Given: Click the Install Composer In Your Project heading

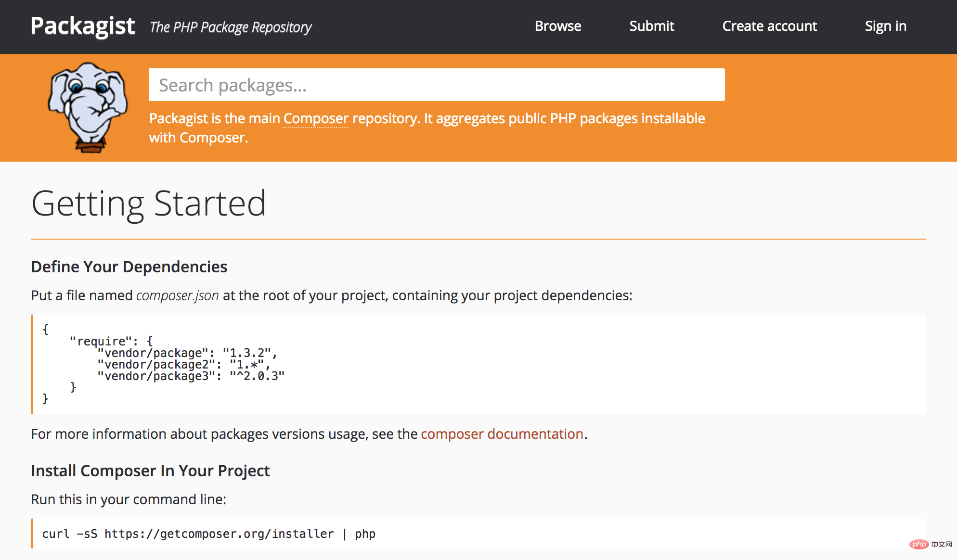Looking at the screenshot, I should click(x=150, y=471).
